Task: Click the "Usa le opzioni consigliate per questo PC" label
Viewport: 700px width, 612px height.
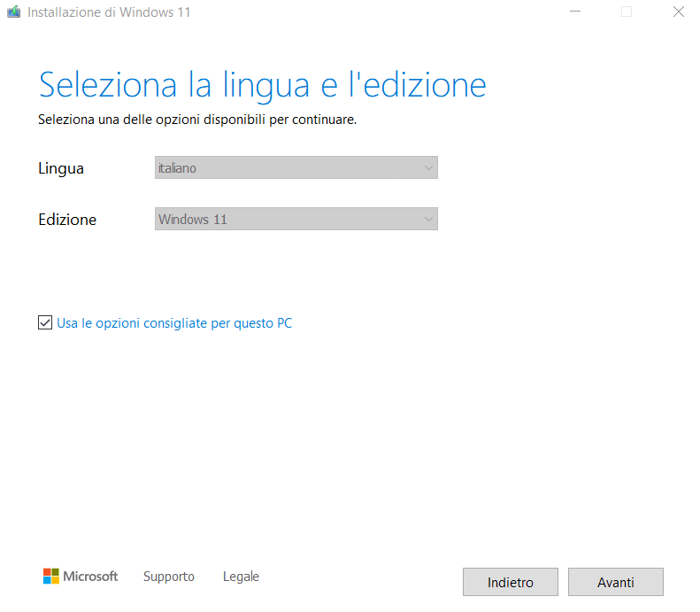Action: pos(174,323)
